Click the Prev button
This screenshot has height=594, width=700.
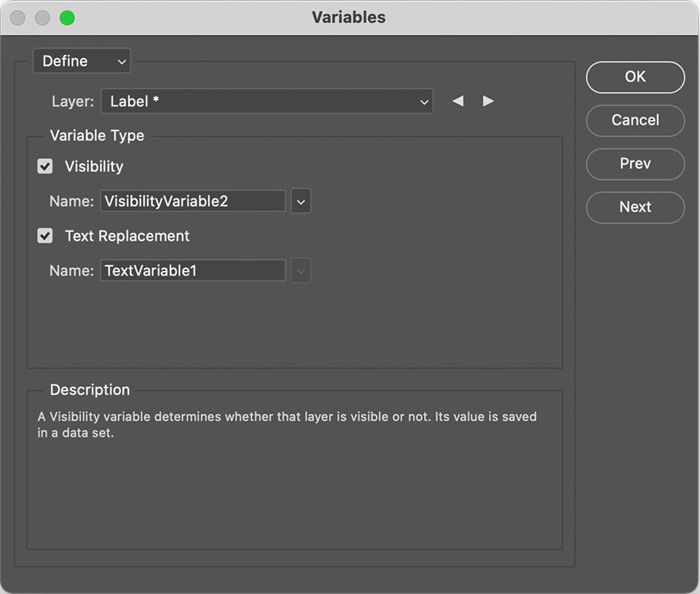pos(635,163)
